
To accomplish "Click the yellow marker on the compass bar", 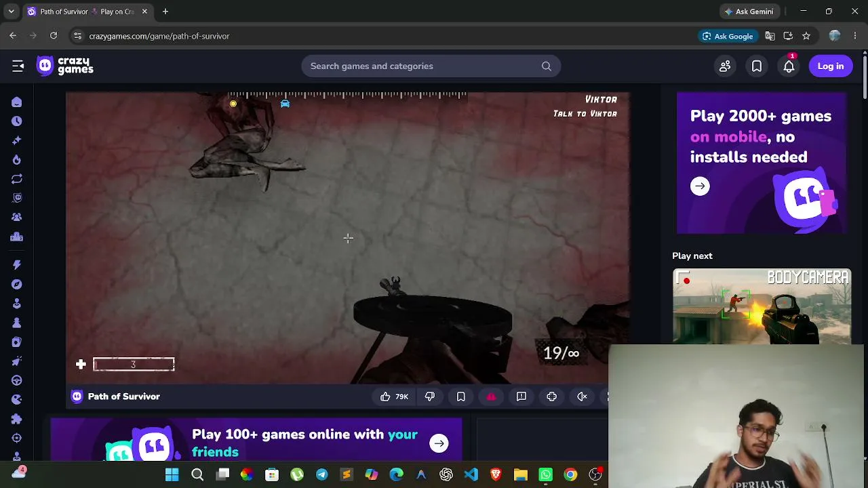I will (x=233, y=104).
